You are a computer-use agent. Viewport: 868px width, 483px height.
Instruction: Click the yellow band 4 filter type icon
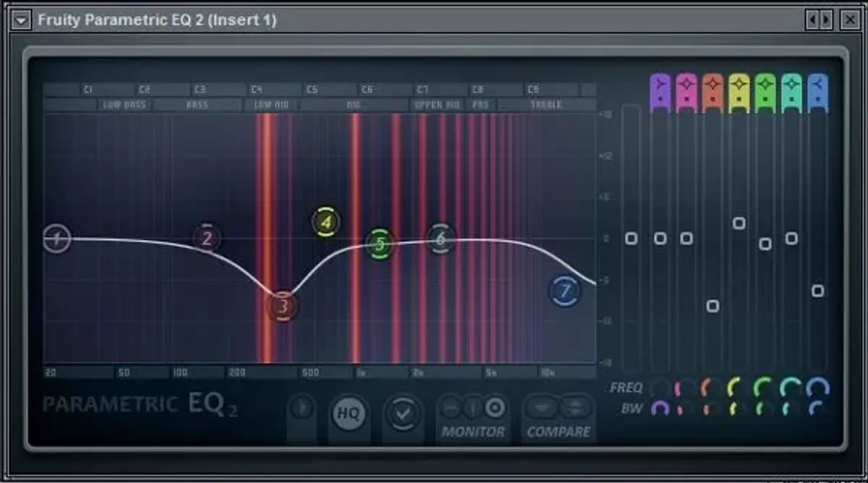[x=739, y=89]
